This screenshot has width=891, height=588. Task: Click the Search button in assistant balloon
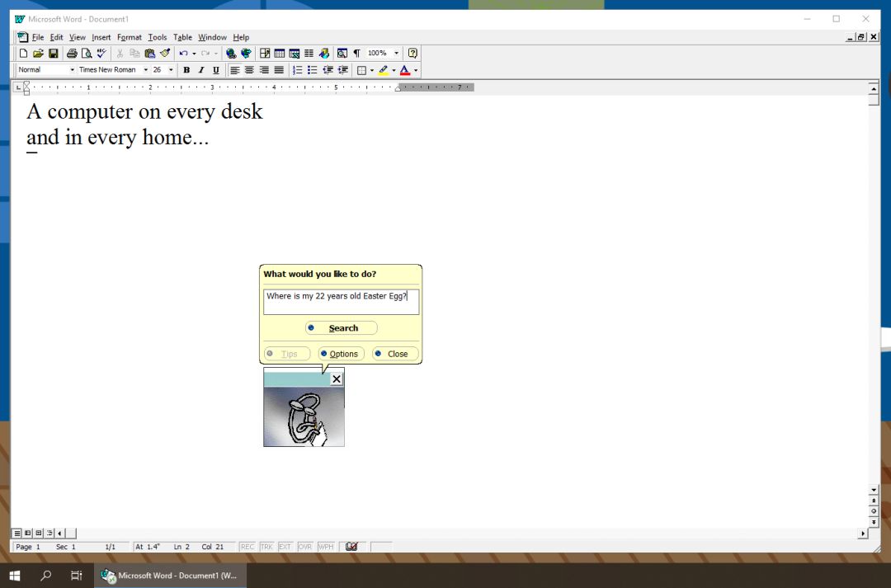coord(341,327)
